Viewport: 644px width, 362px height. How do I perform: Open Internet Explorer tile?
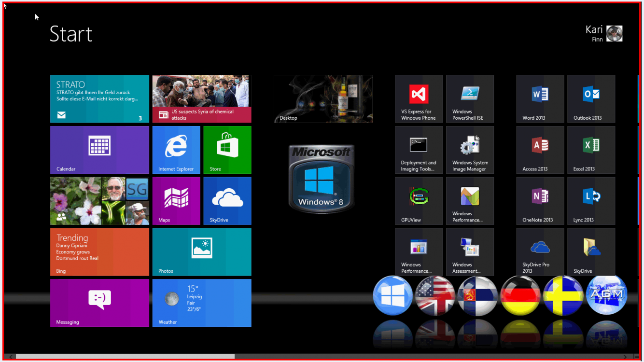coord(176,150)
